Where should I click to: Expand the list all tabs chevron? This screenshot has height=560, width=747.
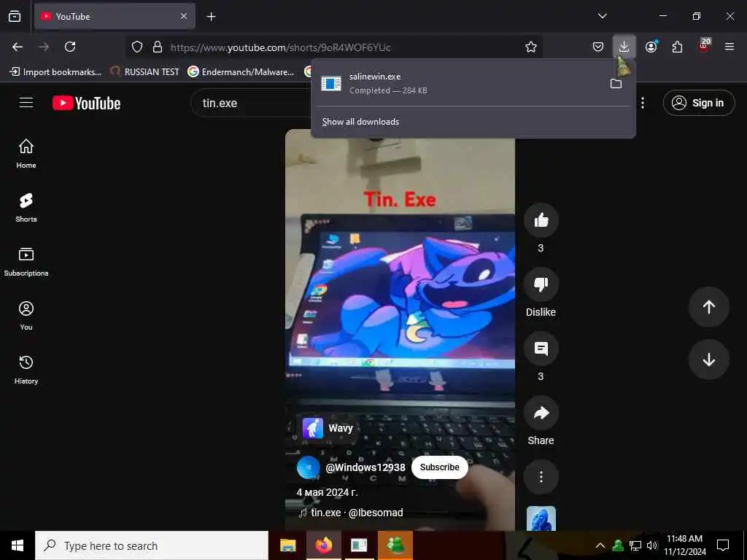tap(602, 16)
